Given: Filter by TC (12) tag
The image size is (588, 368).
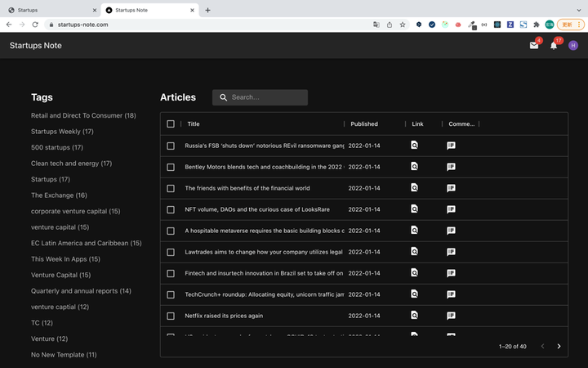Looking at the screenshot, I should (x=42, y=323).
